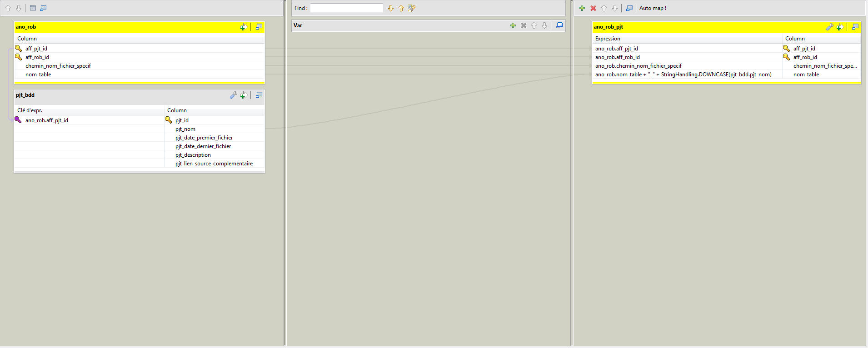Click key icon of aff_rob_id in ano_rob
The image size is (868, 348).
click(19, 57)
